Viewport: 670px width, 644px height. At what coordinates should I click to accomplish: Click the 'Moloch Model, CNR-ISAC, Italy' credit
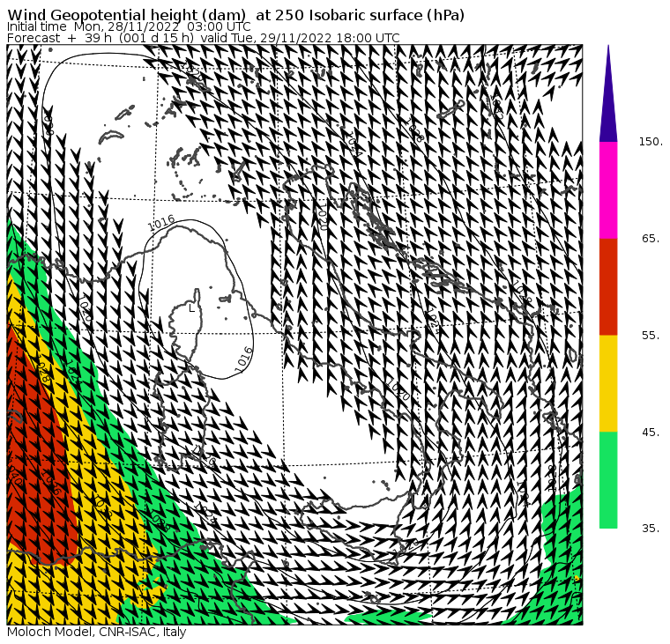tap(97, 632)
